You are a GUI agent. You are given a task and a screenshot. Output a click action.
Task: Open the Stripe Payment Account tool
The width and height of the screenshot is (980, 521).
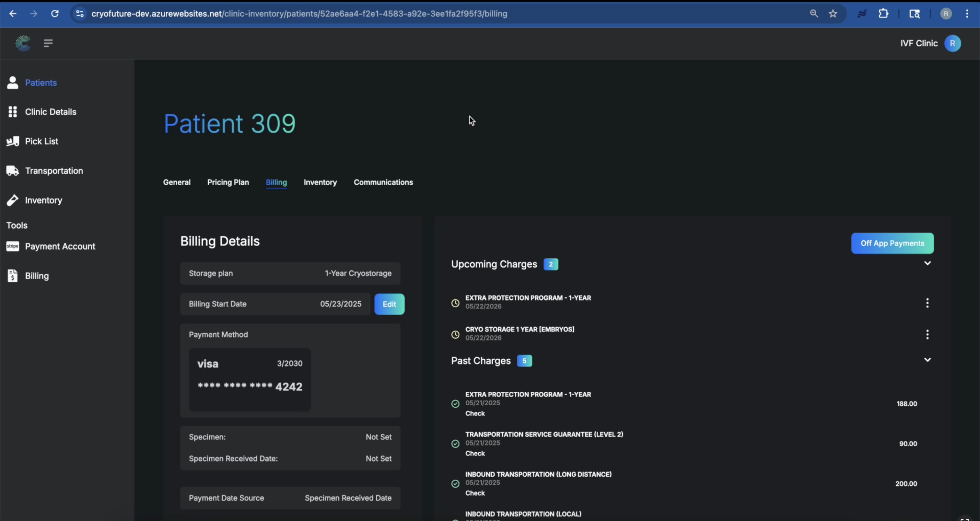tap(60, 247)
